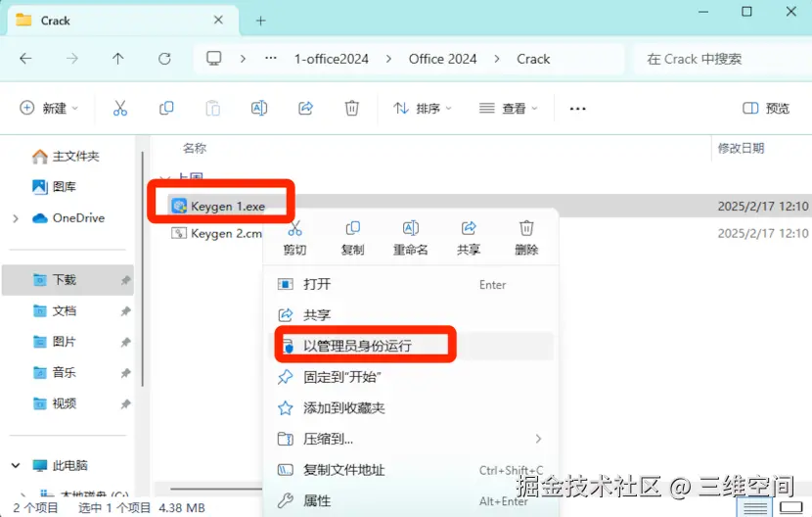Collapse the date group header chevron
812x517 pixels.
164,178
